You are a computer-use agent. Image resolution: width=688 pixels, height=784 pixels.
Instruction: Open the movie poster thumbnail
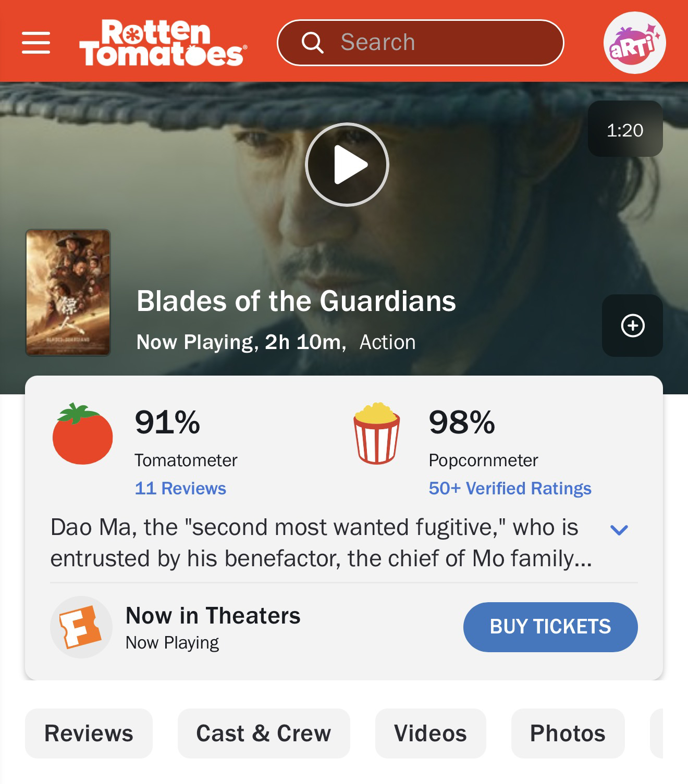68,293
